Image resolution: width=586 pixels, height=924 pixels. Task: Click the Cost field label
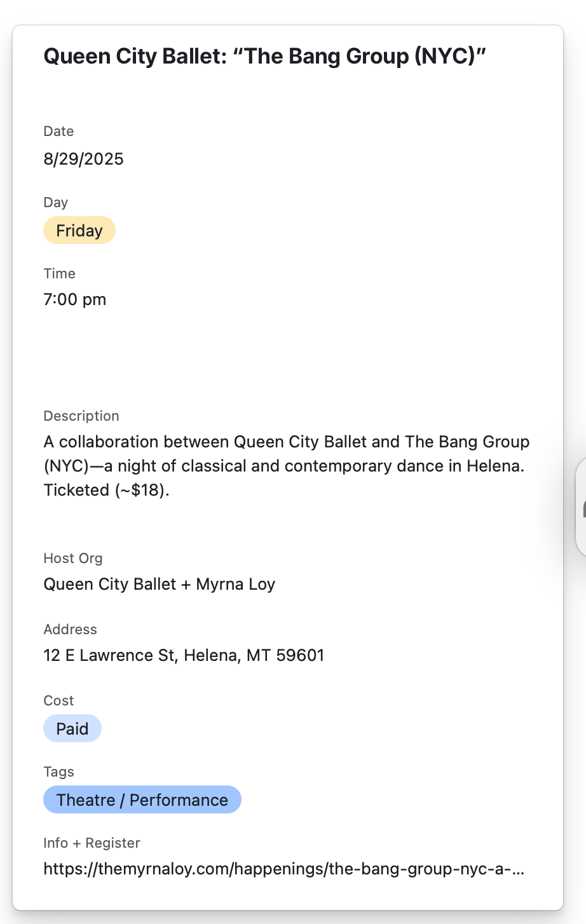coord(58,701)
